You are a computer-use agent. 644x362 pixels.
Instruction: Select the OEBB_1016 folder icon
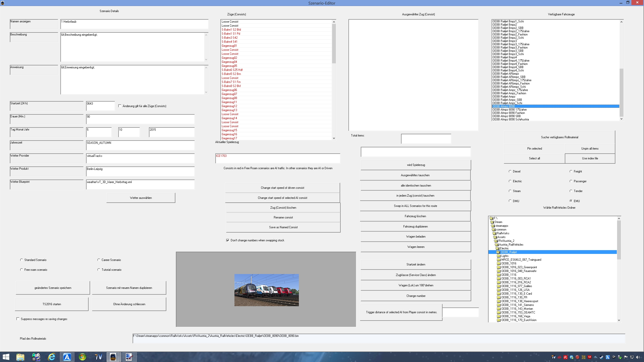[499, 263]
